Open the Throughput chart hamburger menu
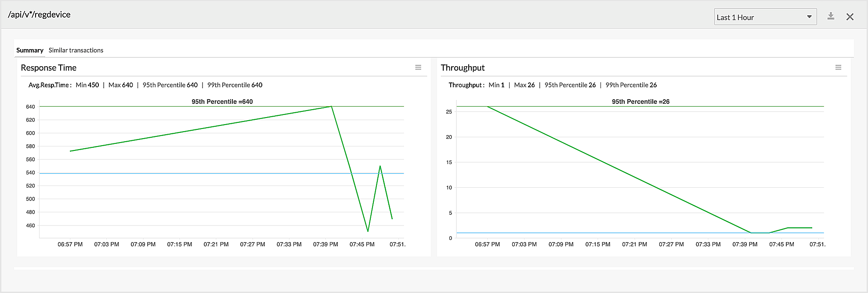 pyautogui.click(x=838, y=68)
